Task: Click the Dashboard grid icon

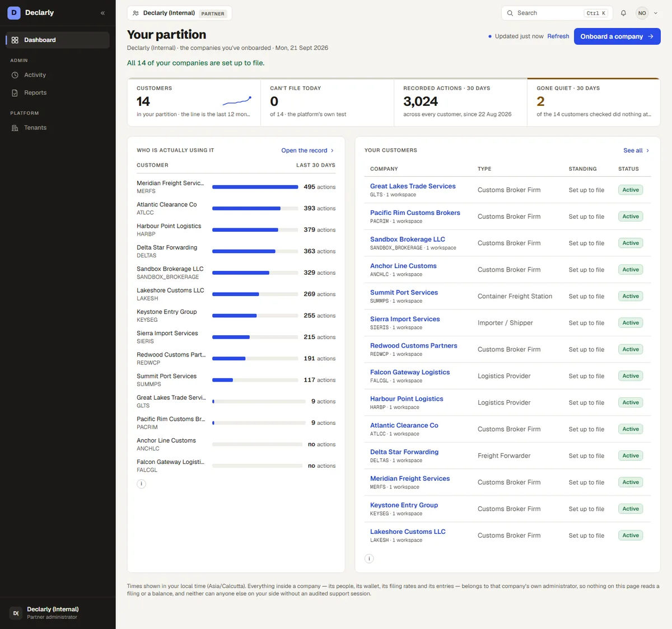Action: [15, 40]
